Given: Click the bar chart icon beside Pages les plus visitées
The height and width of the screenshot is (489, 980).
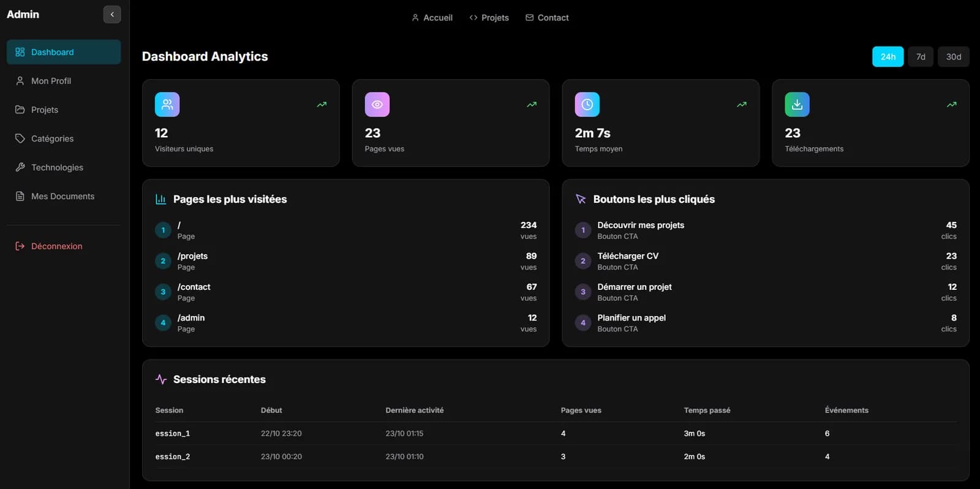Looking at the screenshot, I should 161,199.
